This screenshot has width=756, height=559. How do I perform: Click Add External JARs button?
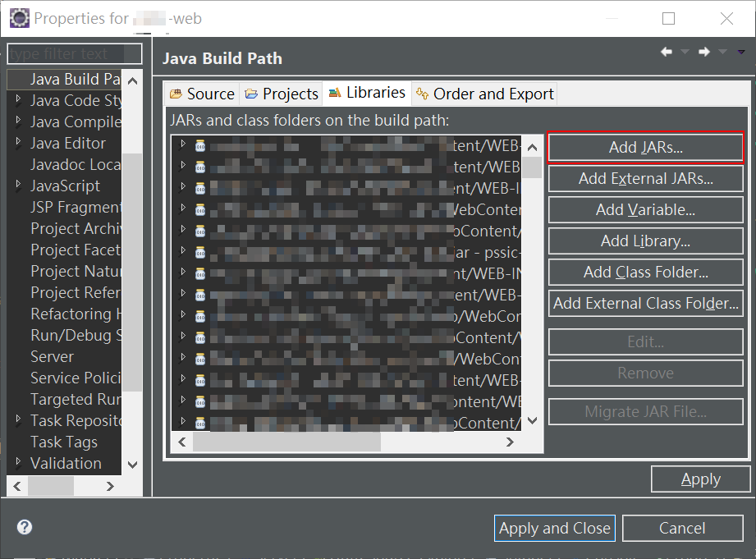[645, 178]
